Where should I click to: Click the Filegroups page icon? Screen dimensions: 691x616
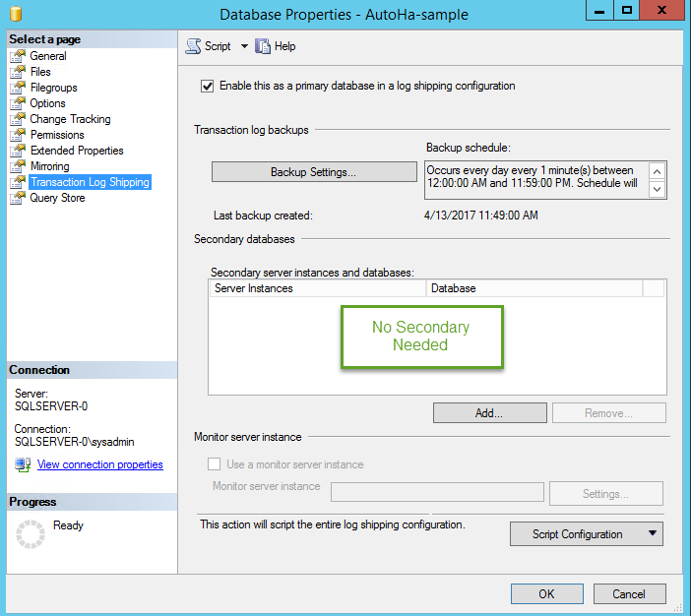(x=18, y=88)
